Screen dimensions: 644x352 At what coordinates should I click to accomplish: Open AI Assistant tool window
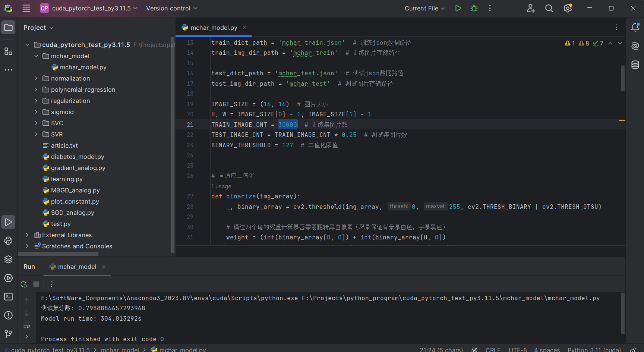(x=635, y=46)
